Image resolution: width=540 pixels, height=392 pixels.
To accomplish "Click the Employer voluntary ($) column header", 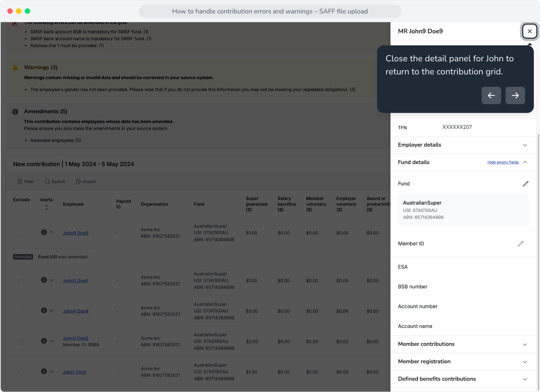I will [x=346, y=204].
